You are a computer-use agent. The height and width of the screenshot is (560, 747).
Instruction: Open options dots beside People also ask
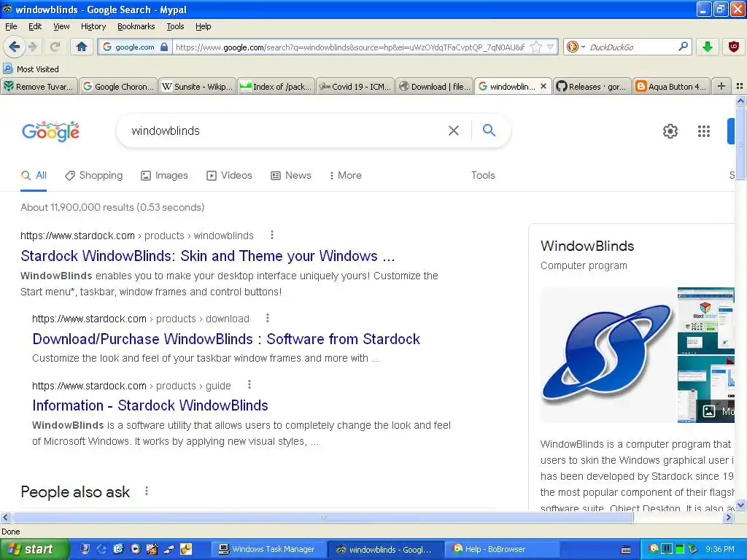point(146,491)
